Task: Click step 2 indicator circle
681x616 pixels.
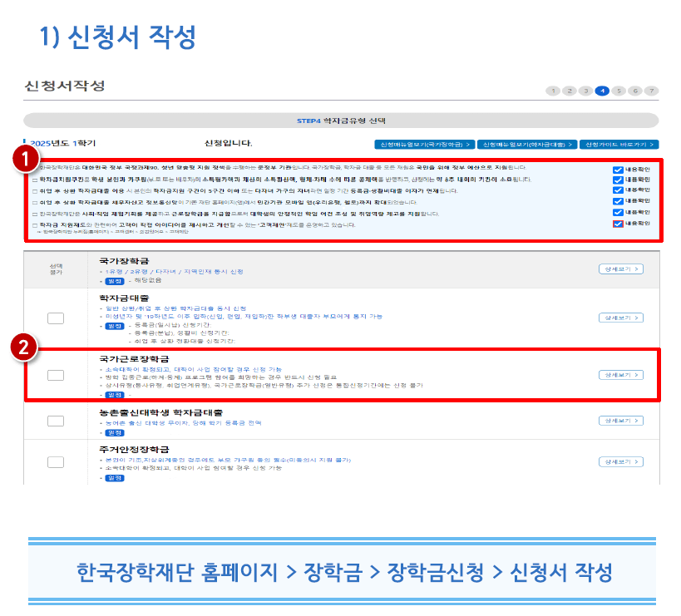Action: pyautogui.click(x=570, y=91)
